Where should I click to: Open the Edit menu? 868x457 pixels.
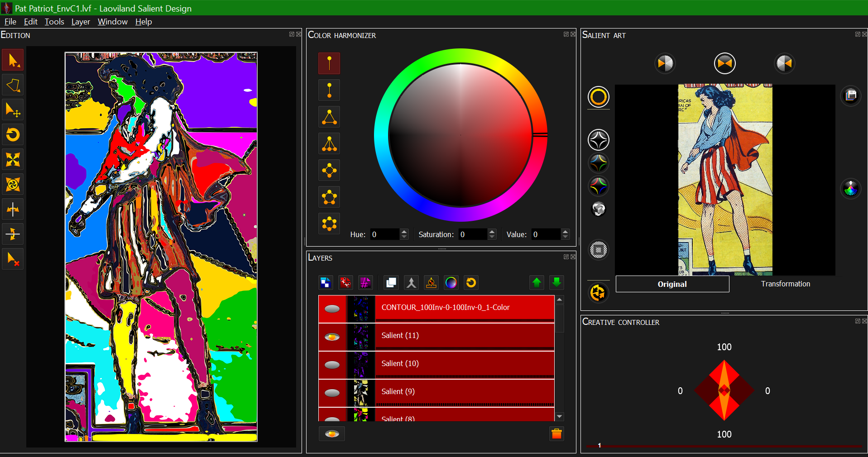click(30, 22)
